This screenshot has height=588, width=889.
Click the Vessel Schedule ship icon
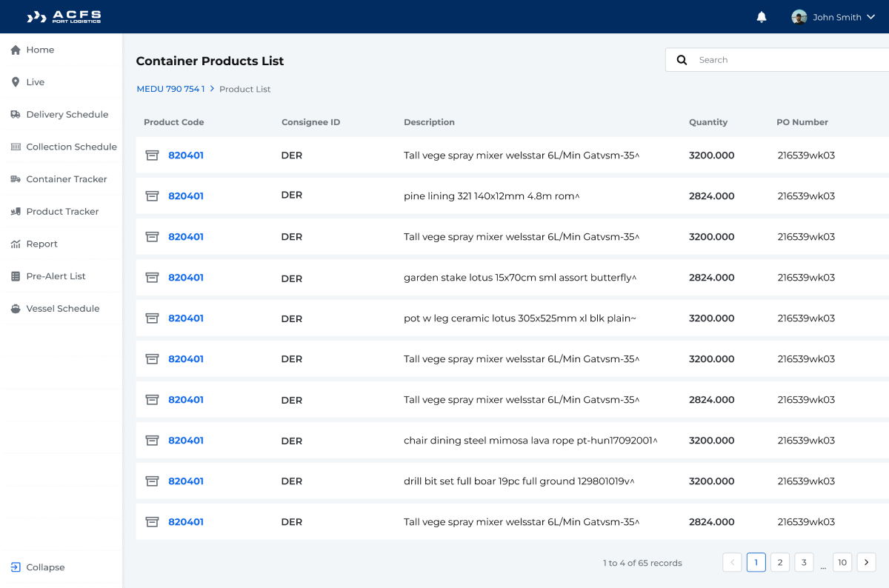coord(15,309)
